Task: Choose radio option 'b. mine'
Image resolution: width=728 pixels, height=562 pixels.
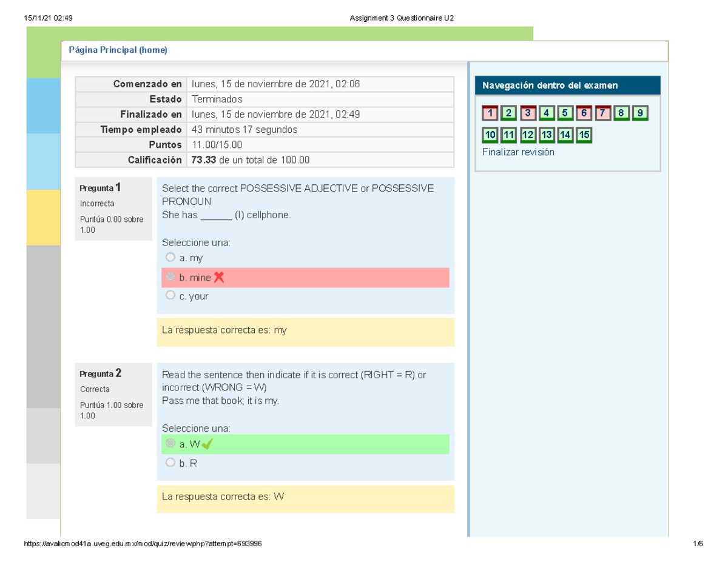Action: pyautogui.click(x=170, y=277)
